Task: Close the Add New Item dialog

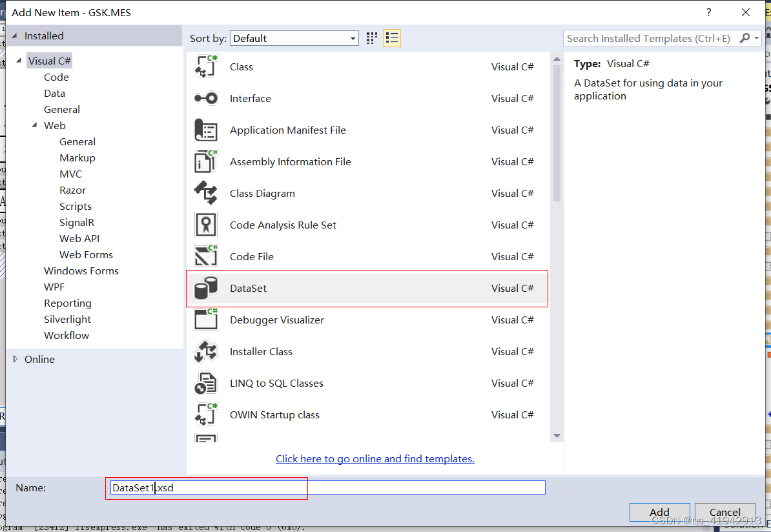Action: click(746, 12)
